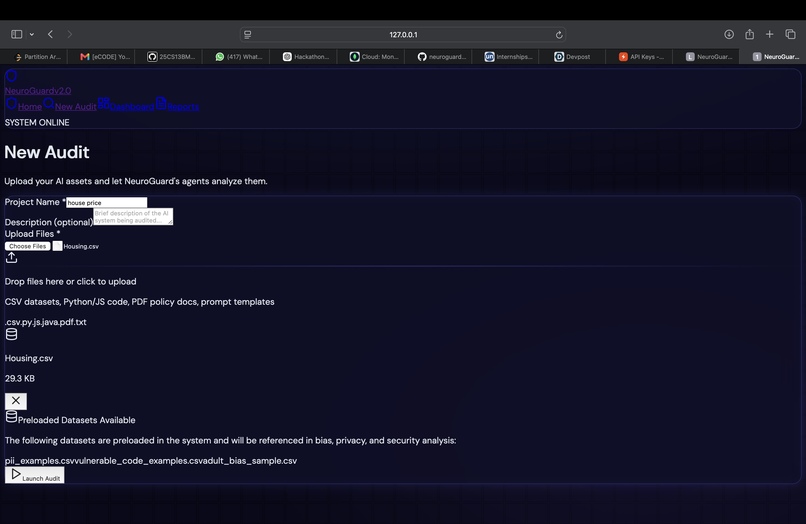
Task: Click the database icon beside Preloaded Datasets Available
Action: (11, 417)
